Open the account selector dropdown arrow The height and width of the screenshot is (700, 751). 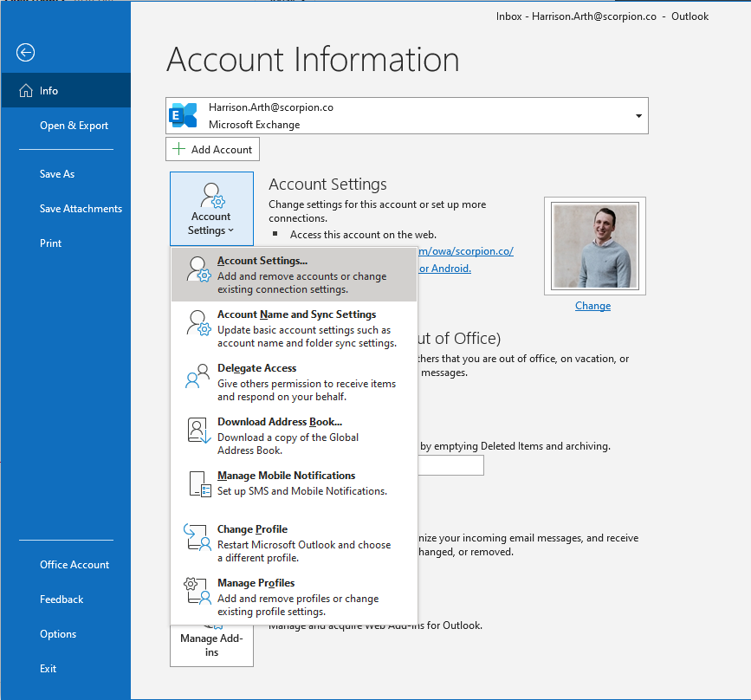[x=638, y=116]
